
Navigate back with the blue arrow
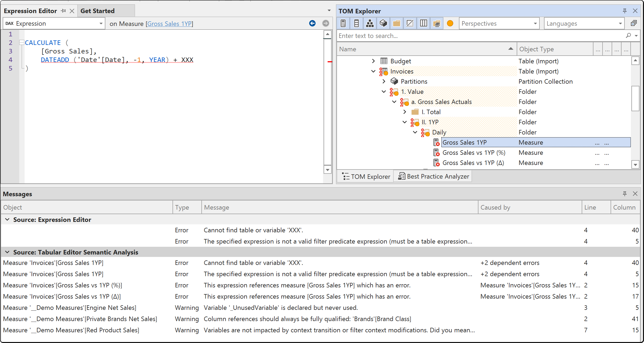point(312,24)
